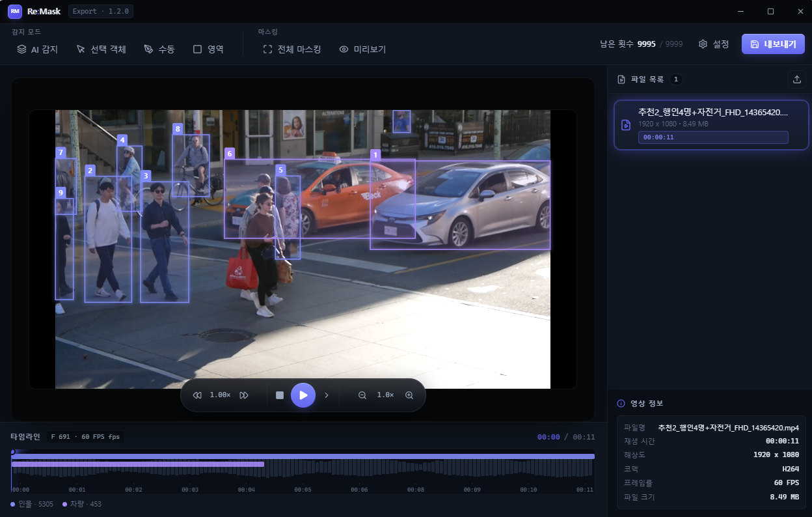
Task: Click the 인물 · 5305 legend entry
Action: tap(32, 504)
